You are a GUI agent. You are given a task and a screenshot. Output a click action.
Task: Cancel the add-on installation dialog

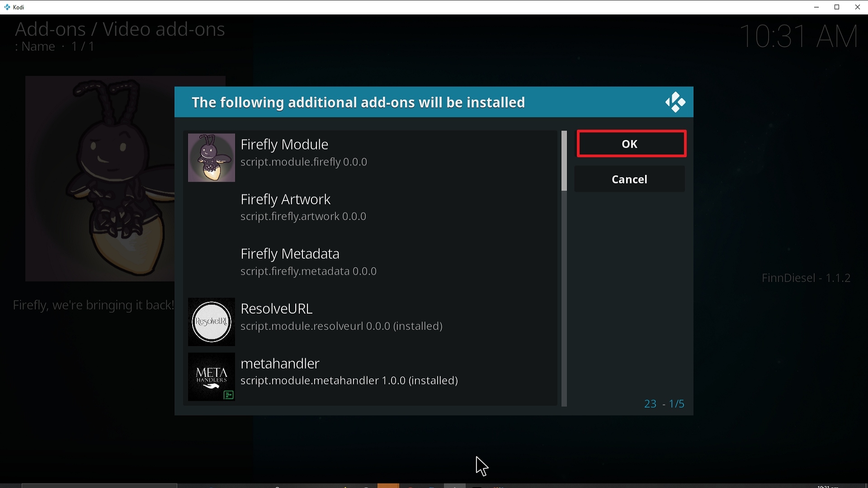point(629,179)
